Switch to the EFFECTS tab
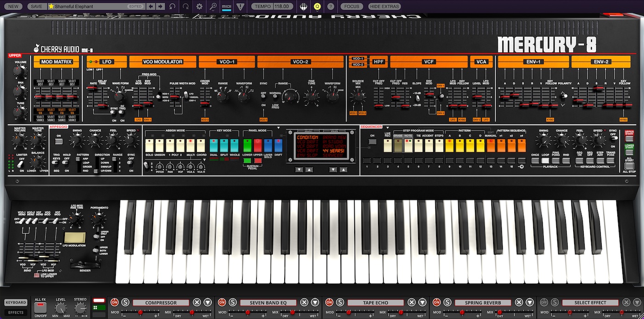 (16, 312)
